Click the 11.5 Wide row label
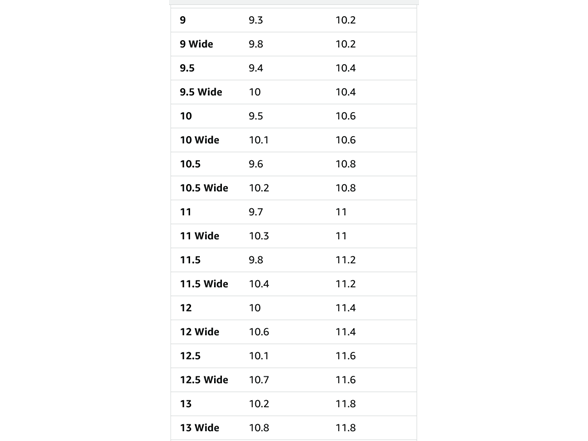 (x=204, y=284)
